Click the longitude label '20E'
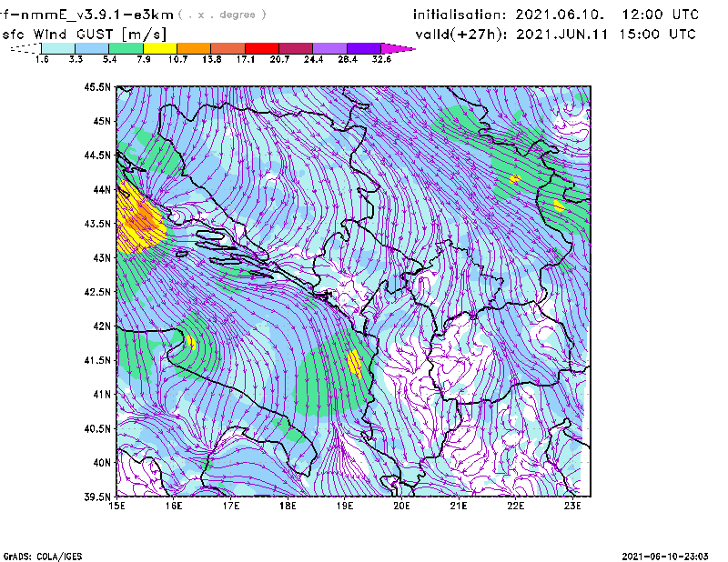The image size is (728, 562). 401,506
